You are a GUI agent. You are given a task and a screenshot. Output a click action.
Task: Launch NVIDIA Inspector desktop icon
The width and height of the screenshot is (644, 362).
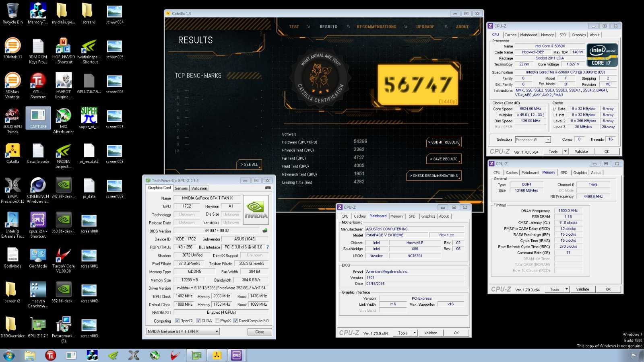pos(64,156)
